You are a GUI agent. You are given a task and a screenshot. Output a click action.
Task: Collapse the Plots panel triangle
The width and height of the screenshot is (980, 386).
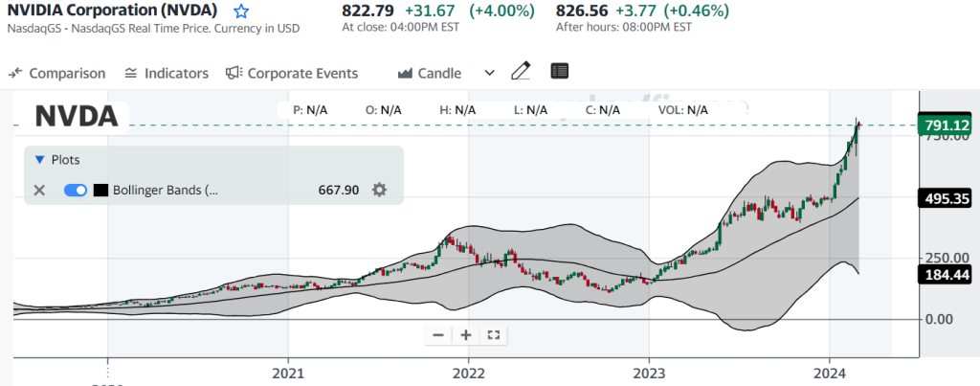pyautogui.click(x=39, y=160)
